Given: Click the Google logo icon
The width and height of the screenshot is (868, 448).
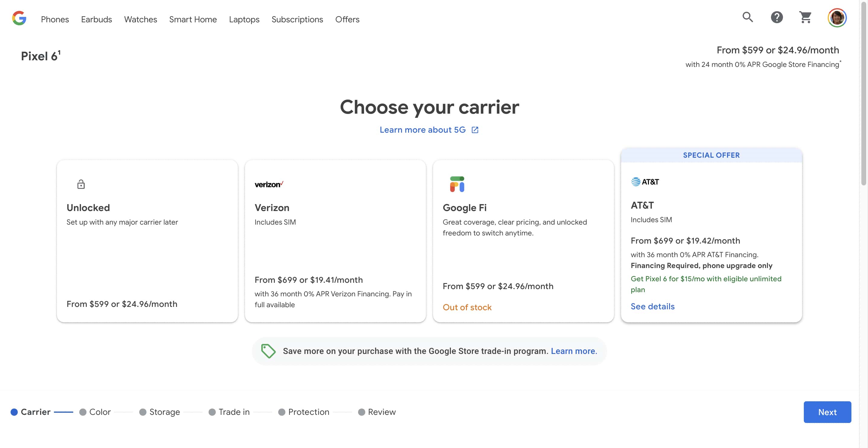Looking at the screenshot, I should (x=19, y=18).
